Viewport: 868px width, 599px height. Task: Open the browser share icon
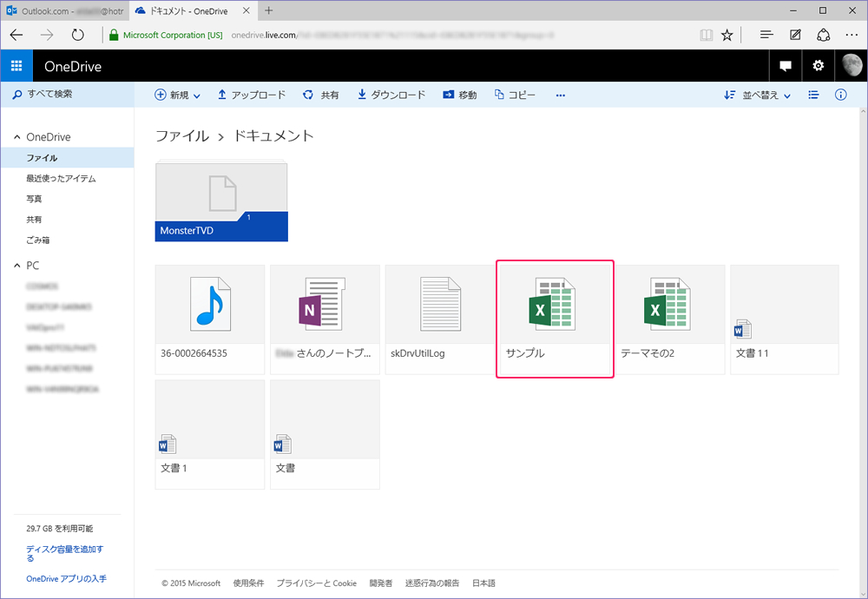pos(823,35)
